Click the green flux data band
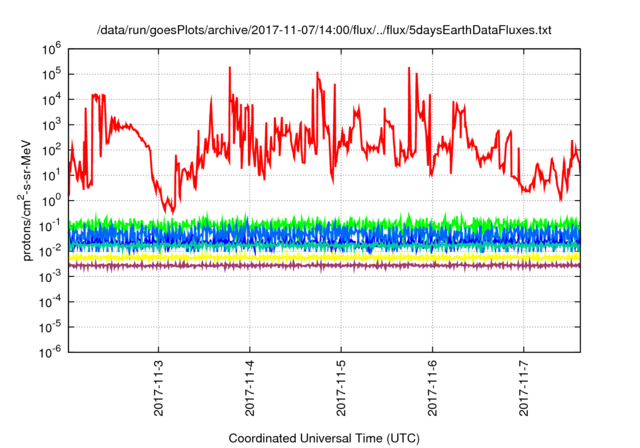640x448 pixels. click(324, 223)
